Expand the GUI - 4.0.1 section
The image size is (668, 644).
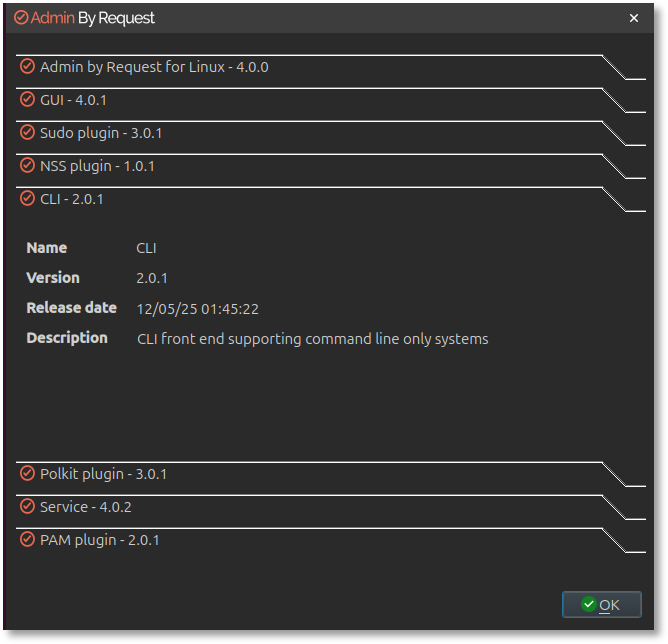tap(74, 100)
